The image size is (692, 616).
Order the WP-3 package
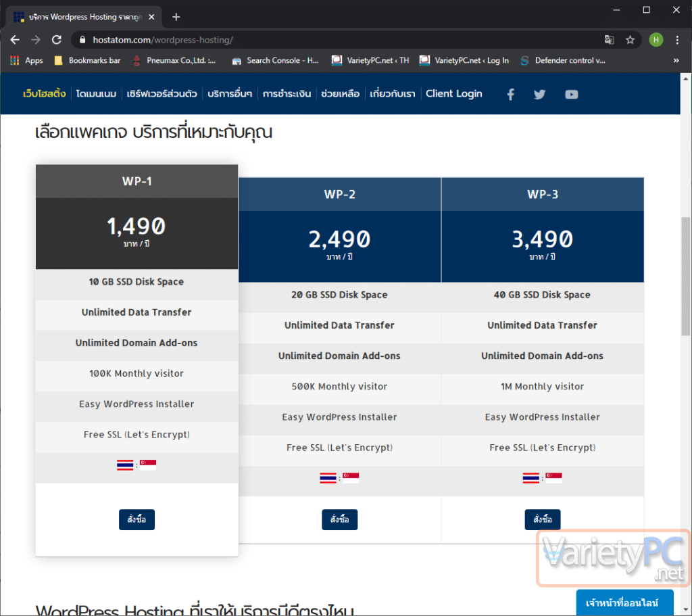coord(543,519)
